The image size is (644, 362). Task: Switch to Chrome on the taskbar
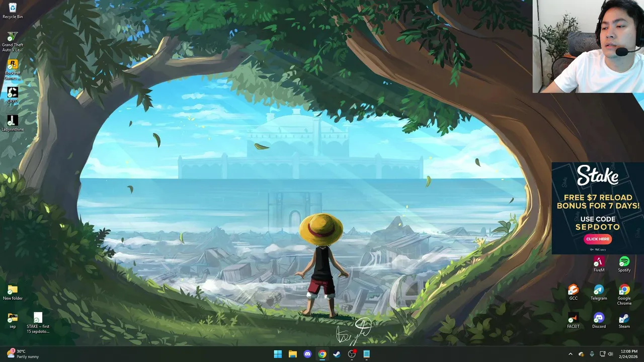322,354
